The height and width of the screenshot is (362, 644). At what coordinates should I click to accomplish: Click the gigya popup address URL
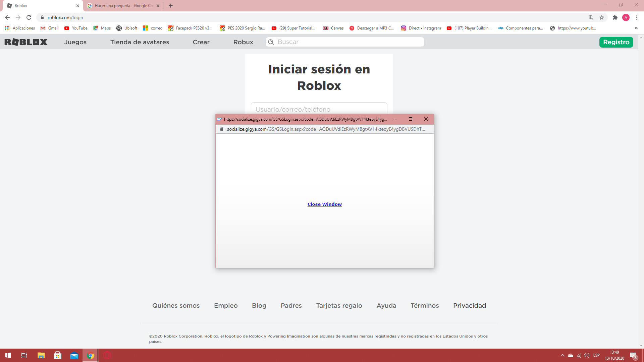click(326, 129)
